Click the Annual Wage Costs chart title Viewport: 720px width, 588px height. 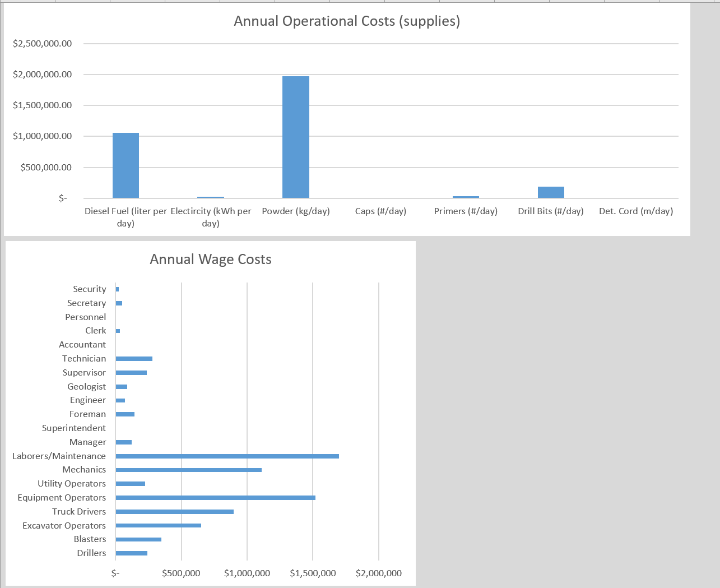coord(210,259)
